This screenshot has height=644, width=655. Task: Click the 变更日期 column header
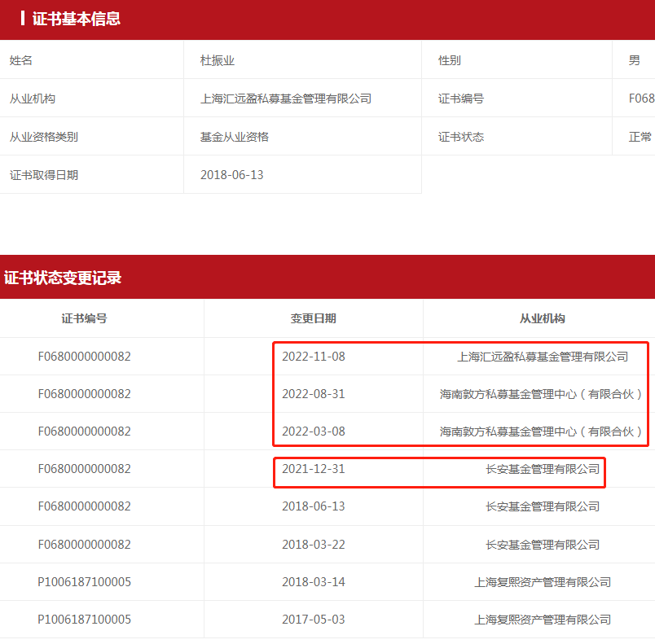[314, 318]
